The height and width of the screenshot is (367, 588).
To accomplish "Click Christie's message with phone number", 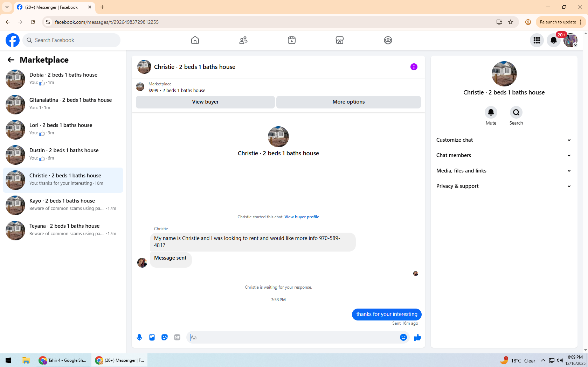I will (253, 242).
